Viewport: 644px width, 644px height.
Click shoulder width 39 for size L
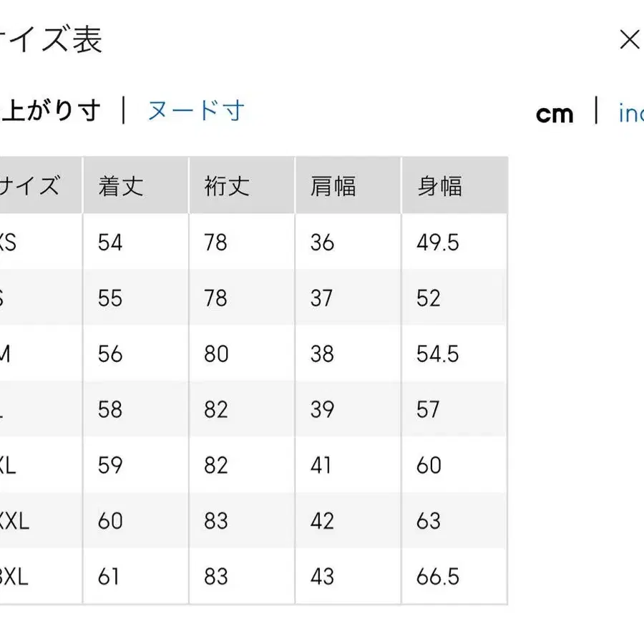pos(323,409)
